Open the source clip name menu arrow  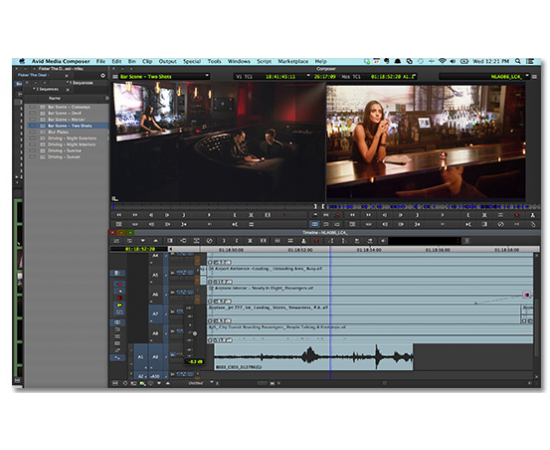pyautogui.click(x=207, y=76)
